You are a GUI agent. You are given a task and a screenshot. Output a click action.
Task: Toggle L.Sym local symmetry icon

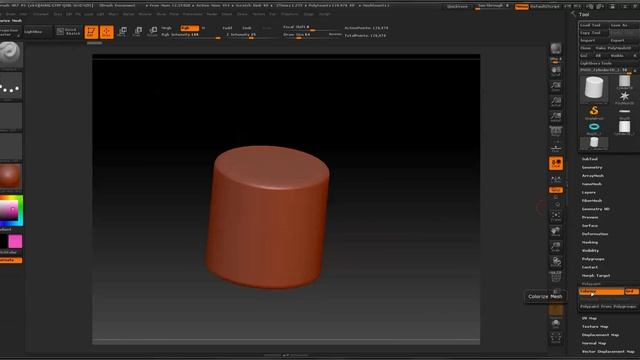pyautogui.click(x=556, y=179)
